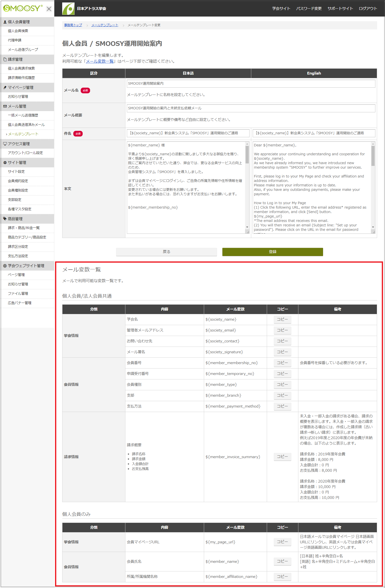Open 個人会員送信済みメール in the sidebar
Screen dimensions: 385x588
pos(26,125)
